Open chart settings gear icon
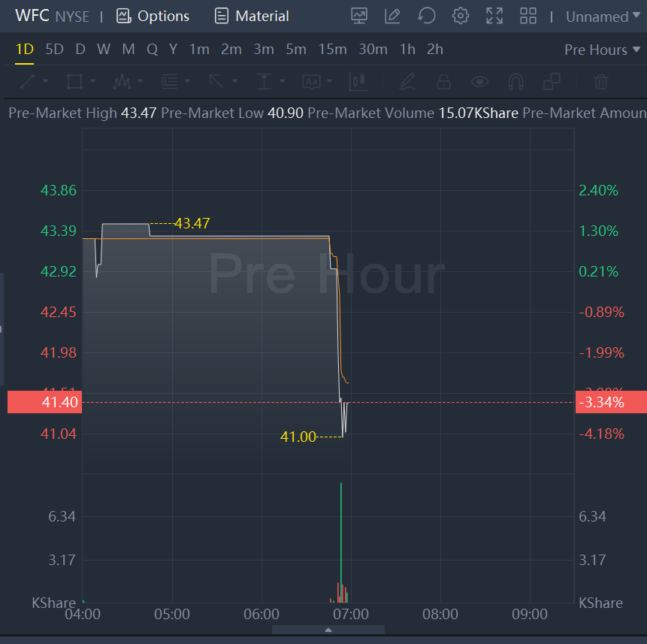This screenshot has height=644, width=647. tap(461, 16)
